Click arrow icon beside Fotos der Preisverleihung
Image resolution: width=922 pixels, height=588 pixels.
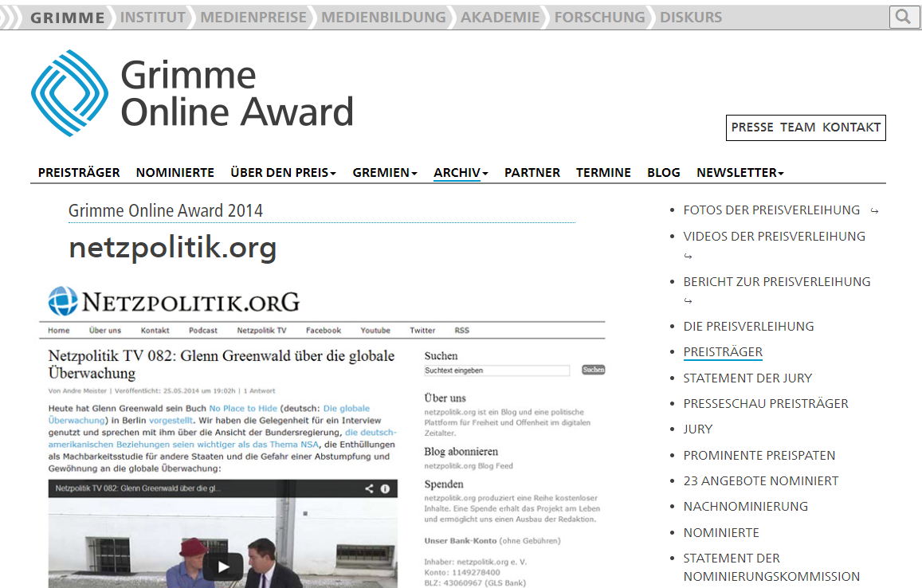click(x=874, y=211)
